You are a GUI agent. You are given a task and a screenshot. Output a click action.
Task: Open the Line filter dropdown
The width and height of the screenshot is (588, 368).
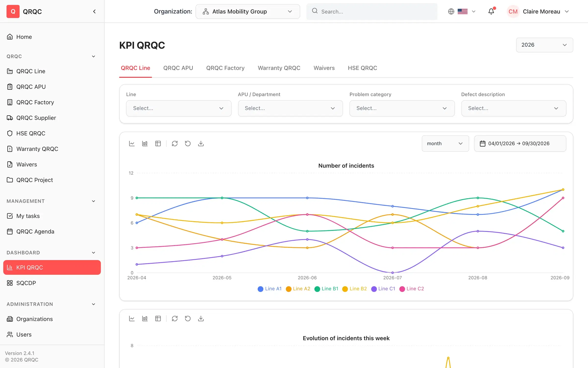(179, 108)
